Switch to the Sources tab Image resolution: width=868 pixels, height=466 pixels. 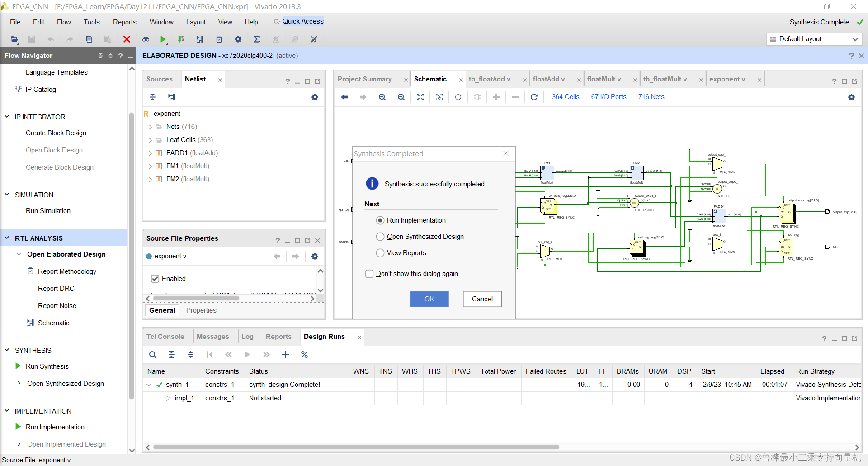[159, 79]
